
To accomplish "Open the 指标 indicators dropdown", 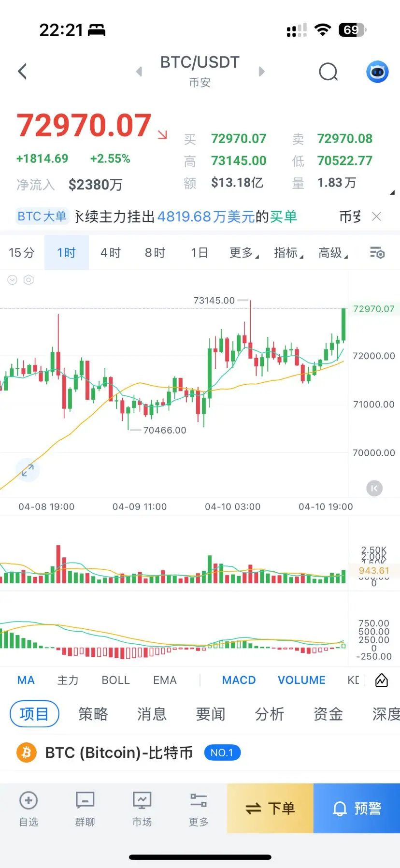I will click(288, 253).
